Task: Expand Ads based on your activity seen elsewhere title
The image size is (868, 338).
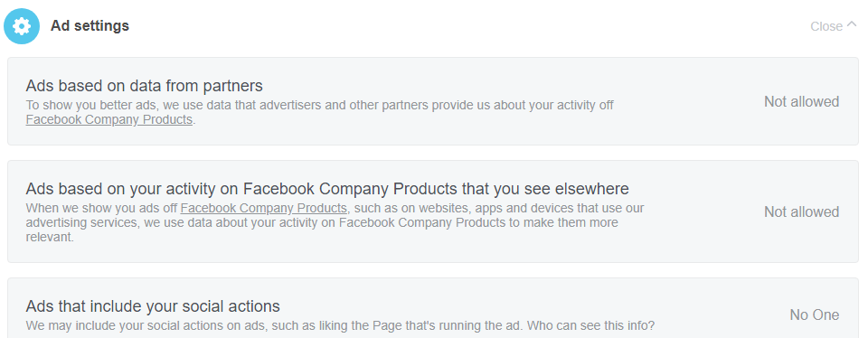Action: click(x=327, y=189)
